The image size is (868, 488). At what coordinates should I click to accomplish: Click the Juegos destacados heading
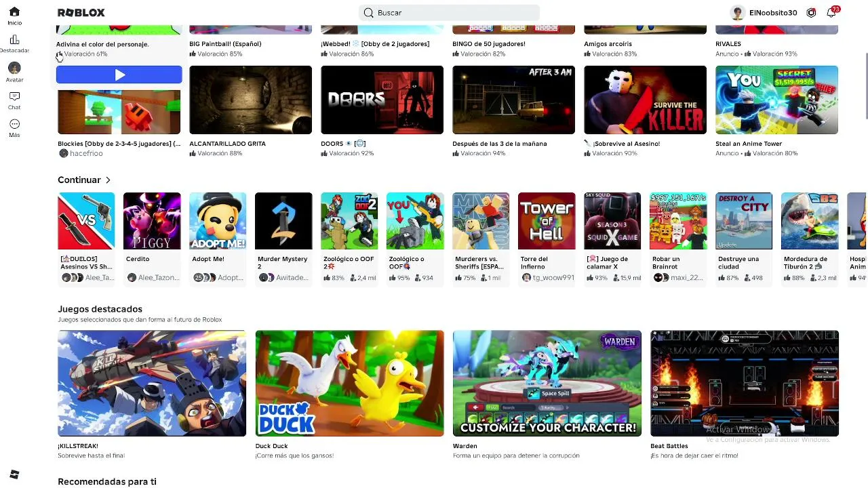100,309
